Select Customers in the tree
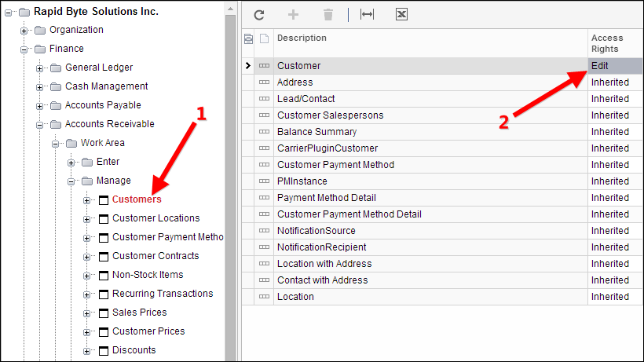Screen dimensions: 644x362 click(137, 199)
